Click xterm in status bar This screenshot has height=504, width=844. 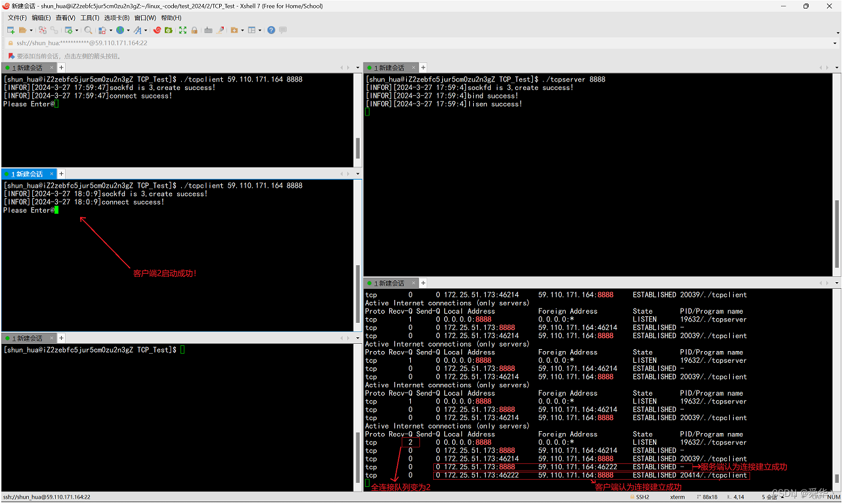(x=677, y=497)
